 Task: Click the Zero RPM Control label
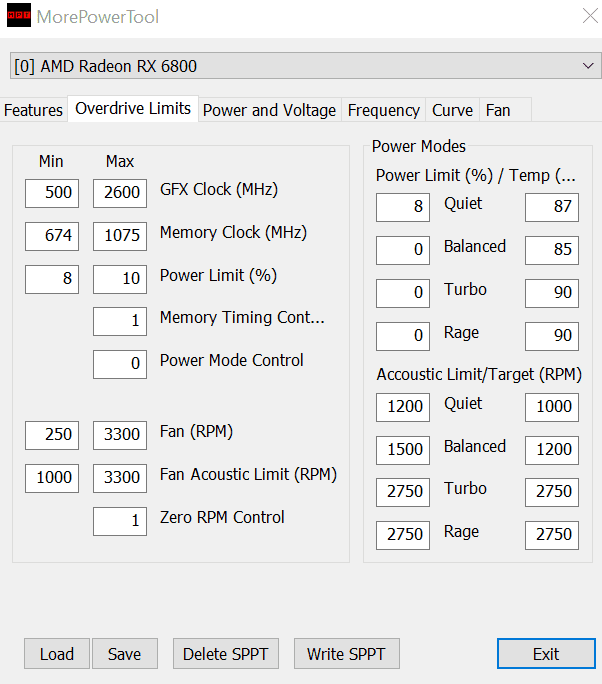tap(222, 517)
